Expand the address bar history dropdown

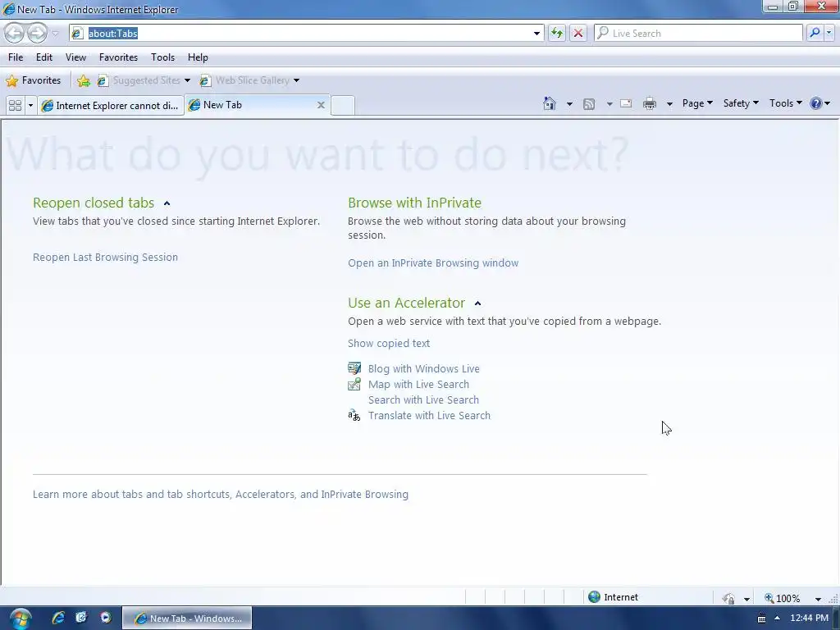point(536,34)
